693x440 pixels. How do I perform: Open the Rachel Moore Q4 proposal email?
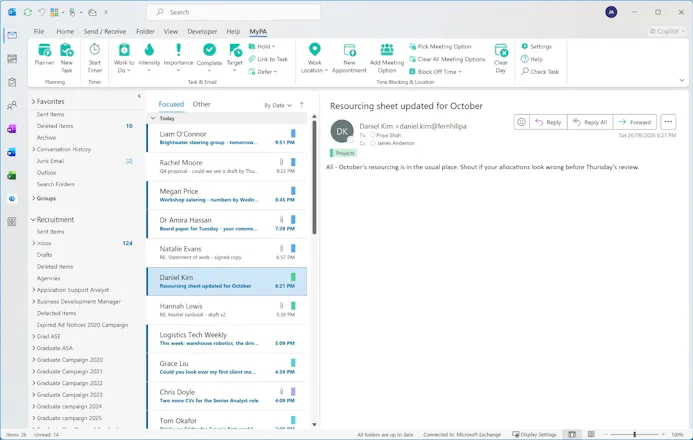tap(227, 167)
